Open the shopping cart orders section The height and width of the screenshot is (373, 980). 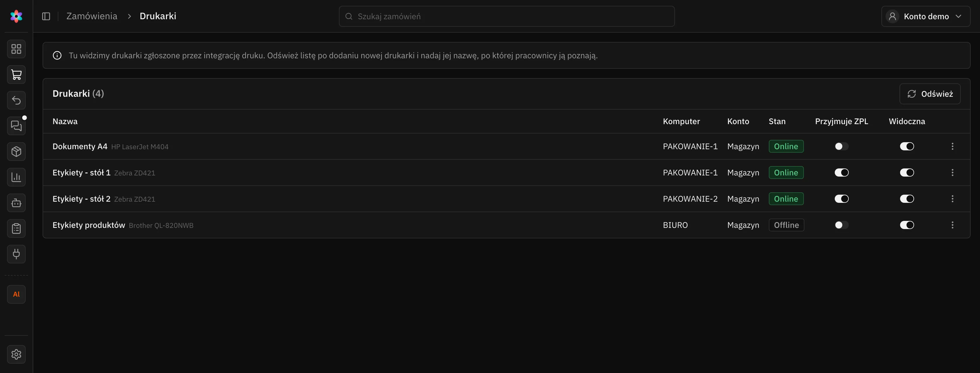point(16,75)
